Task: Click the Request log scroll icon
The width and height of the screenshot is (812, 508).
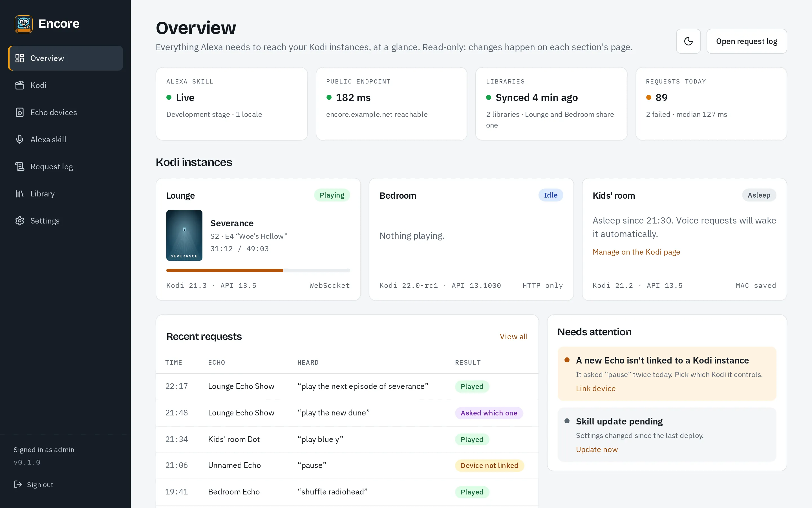Action: click(x=19, y=167)
